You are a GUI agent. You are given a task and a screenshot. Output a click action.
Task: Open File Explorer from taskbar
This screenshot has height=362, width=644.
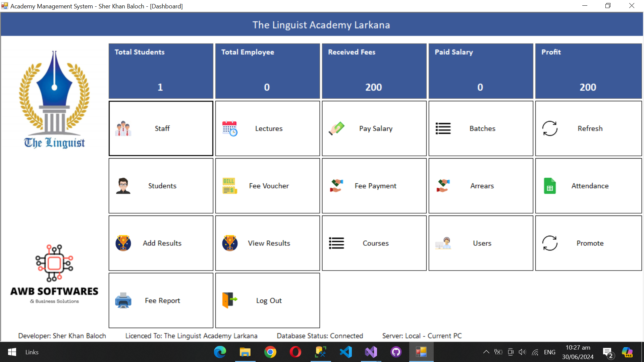coord(245,352)
